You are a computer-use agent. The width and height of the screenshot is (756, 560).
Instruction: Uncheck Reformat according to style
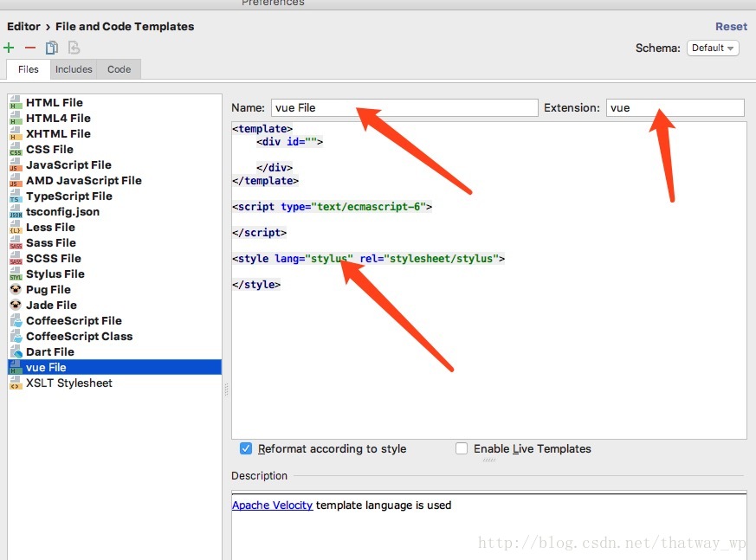(x=245, y=448)
